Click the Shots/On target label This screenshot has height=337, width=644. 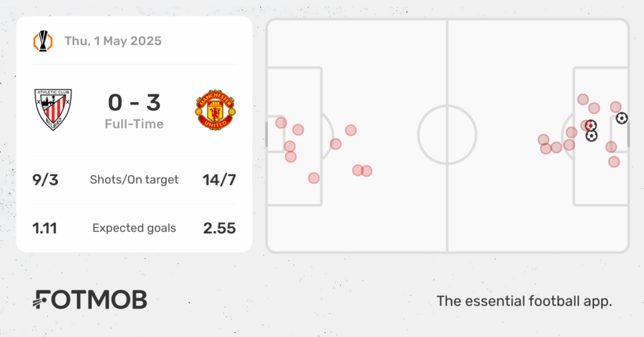coord(135,180)
